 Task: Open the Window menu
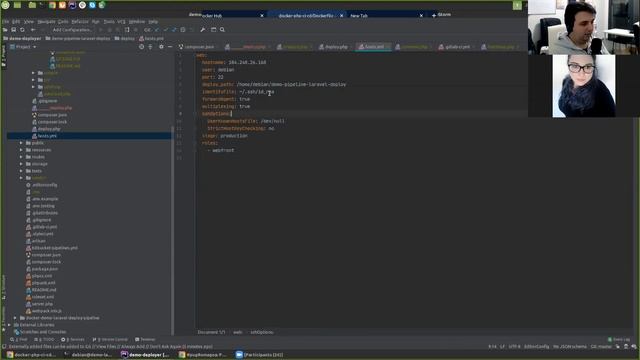(137, 22)
